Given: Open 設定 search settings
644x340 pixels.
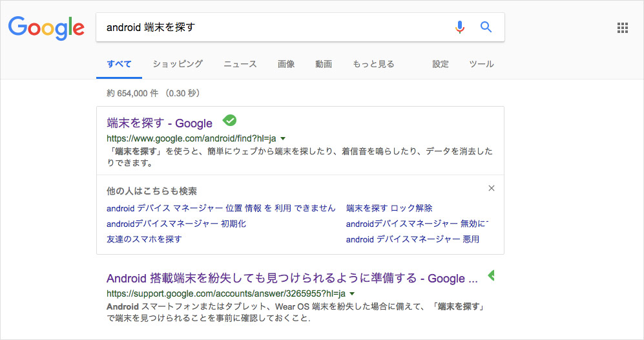Looking at the screenshot, I should tap(441, 64).
